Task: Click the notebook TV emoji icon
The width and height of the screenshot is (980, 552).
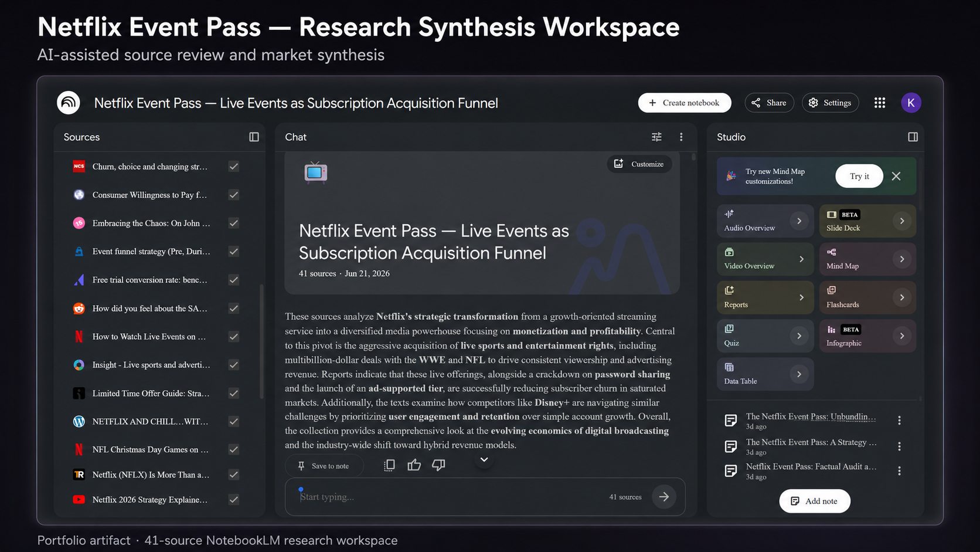Action: [315, 173]
